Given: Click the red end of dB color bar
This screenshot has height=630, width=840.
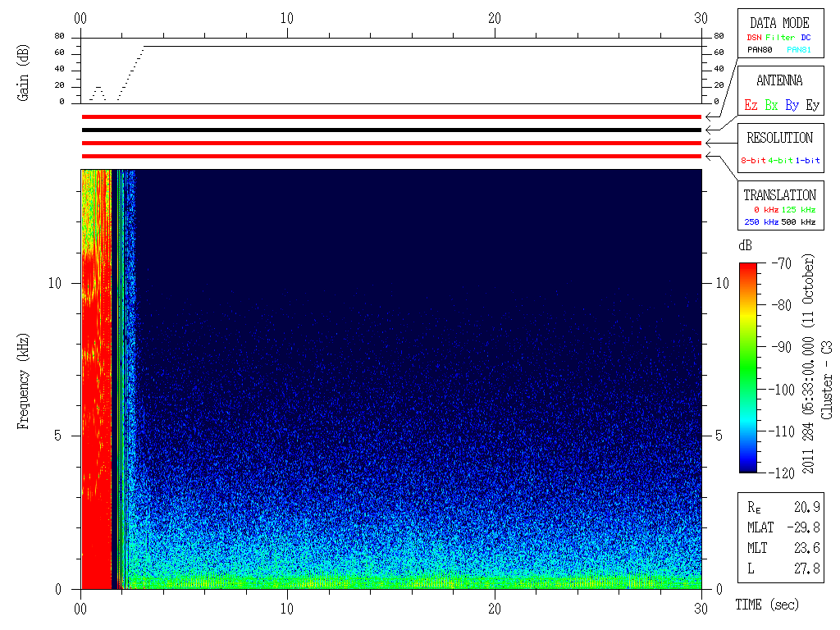Looking at the screenshot, I should (x=748, y=268).
